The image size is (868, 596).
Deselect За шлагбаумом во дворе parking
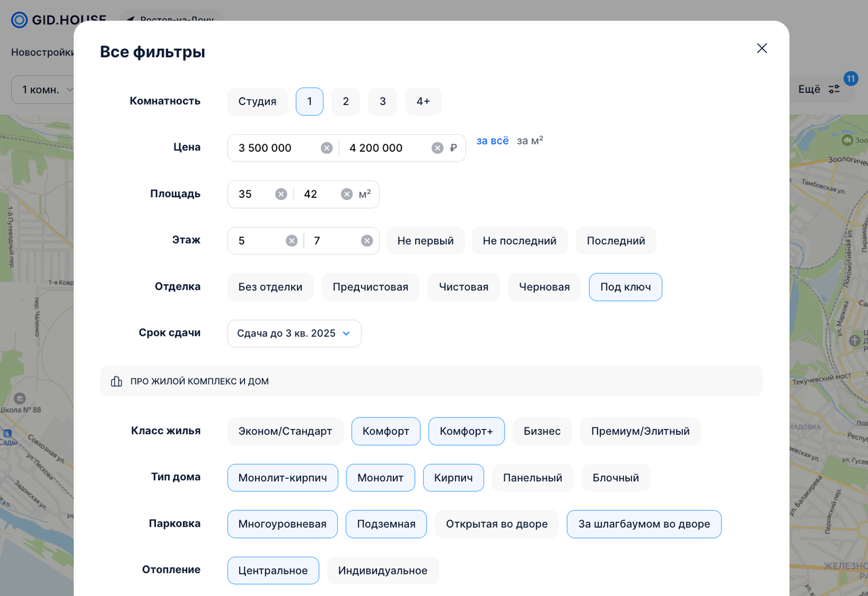pos(644,524)
